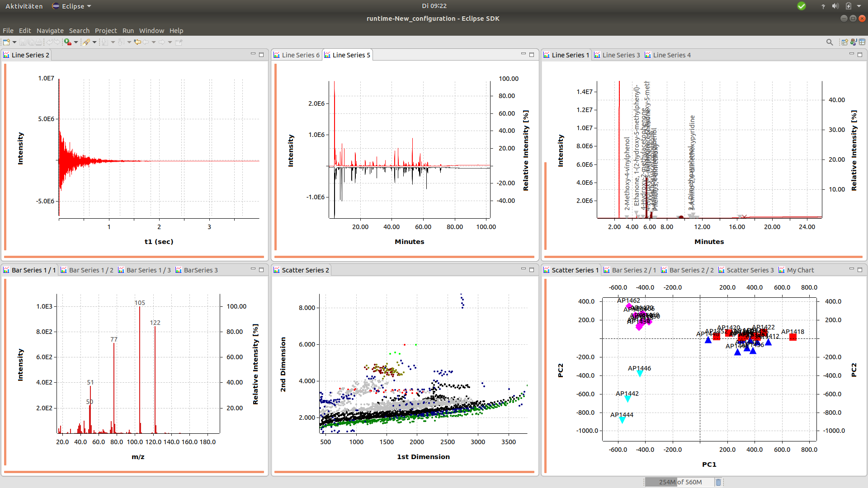This screenshot has width=868, height=488.
Task: Switch to the My Chart tab
Action: point(796,270)
